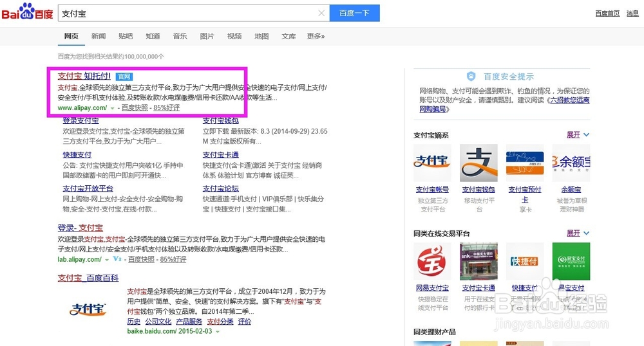This screenshot has height=346, width=644.
Task: Open the 支付宝钱包 link in 支付宝嫡系 section
Action: pyautogui.click(x=478, y=189)
